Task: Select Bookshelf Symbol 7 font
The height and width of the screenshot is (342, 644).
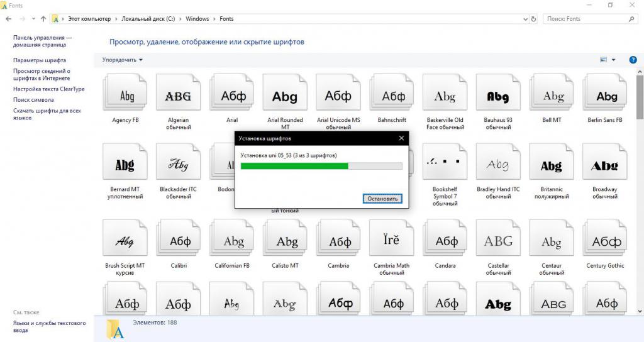Action: (x=445, y=162)
